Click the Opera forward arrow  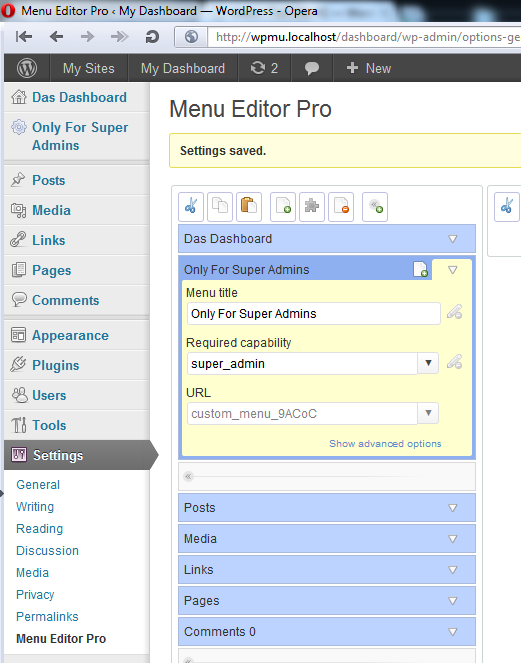click(x=88, y=37)
